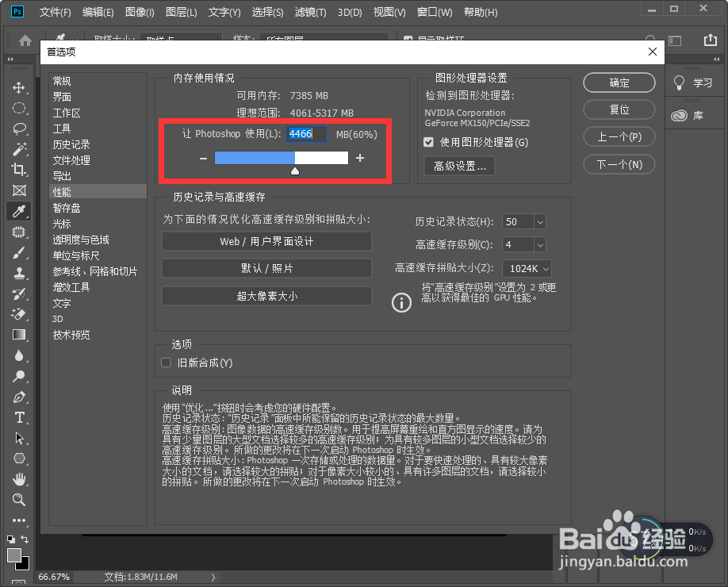Click the 上一个(P) button

[x=619, y=136]
